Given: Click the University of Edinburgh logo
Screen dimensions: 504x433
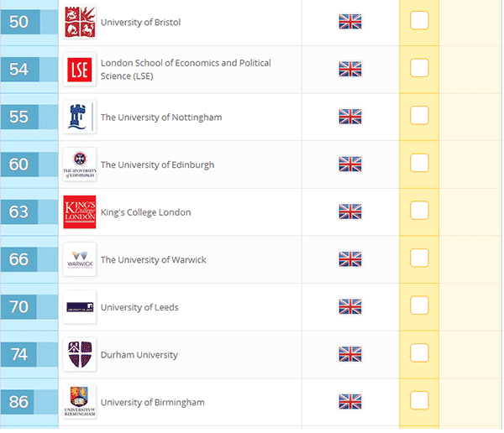Looking at the screenshot, I should [x=80, y=164].
